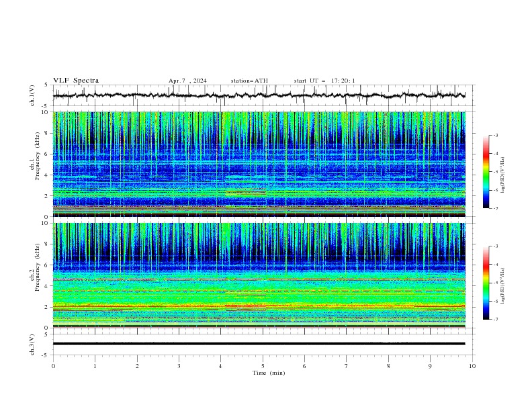Click time axis tick label '9'

click(430, 366)
